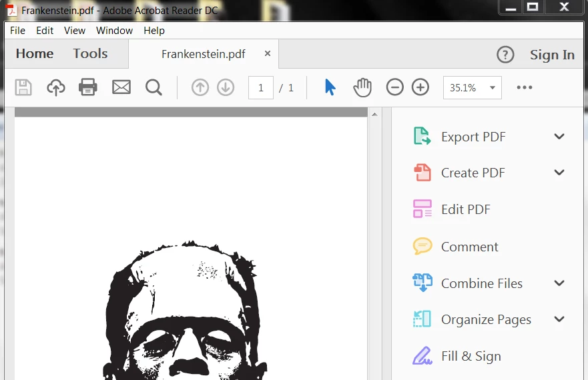Click the Frankenstein image on the page

[185, 310]
